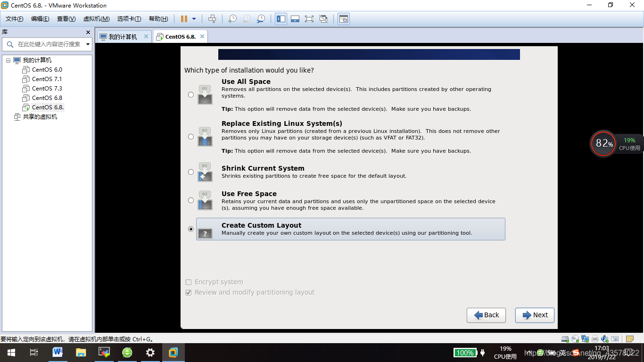This screenshot has width=644, height=362.
Task: Click the message log note icon
Action: pyautogui.click(x=629, y=339)
